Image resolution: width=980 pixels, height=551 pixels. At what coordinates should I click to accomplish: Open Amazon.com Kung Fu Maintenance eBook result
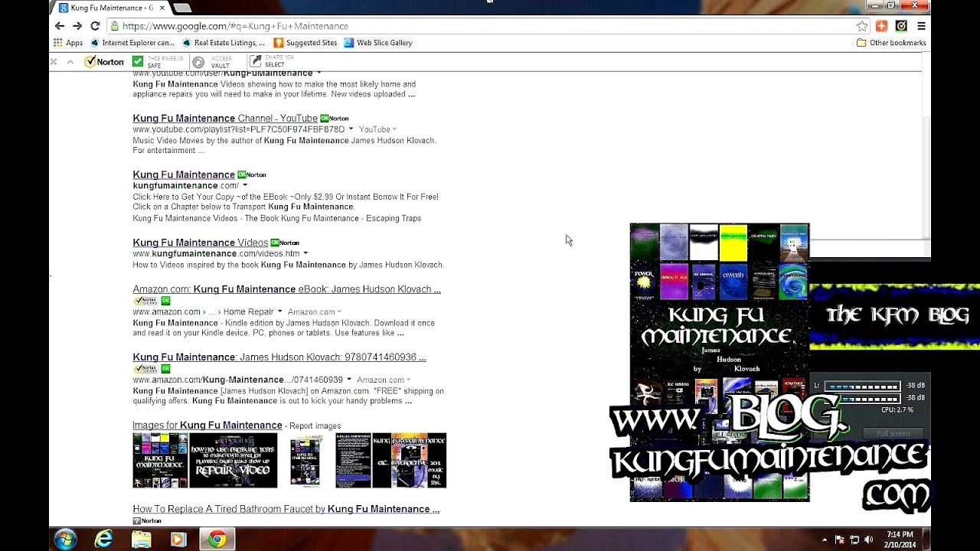pos(286,289)
